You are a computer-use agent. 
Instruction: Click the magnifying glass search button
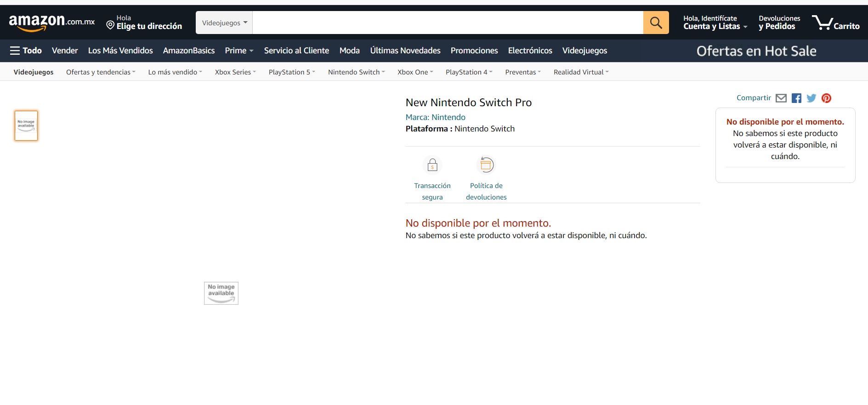[656, 23]
